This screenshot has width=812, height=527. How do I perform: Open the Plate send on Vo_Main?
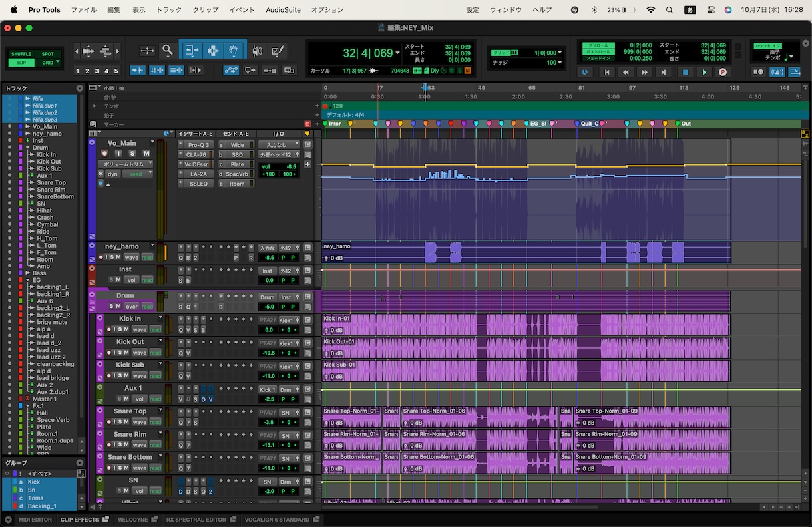pyautogui.click(x=237, y=164)
